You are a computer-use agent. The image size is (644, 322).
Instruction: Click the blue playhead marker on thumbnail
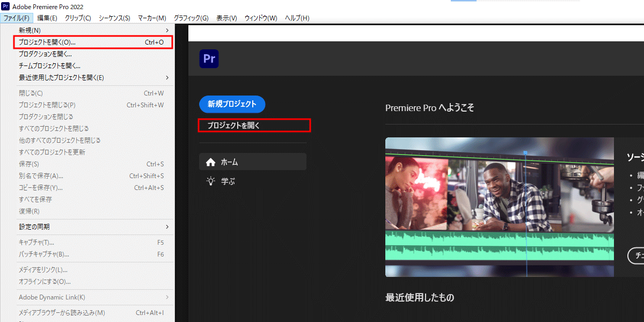coord(525,153)
